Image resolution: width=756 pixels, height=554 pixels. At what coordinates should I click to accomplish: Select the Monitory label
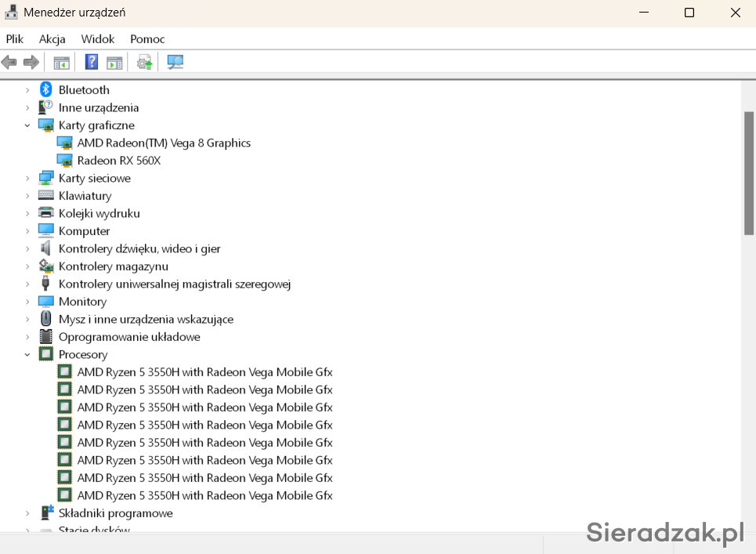coord(82,302)
